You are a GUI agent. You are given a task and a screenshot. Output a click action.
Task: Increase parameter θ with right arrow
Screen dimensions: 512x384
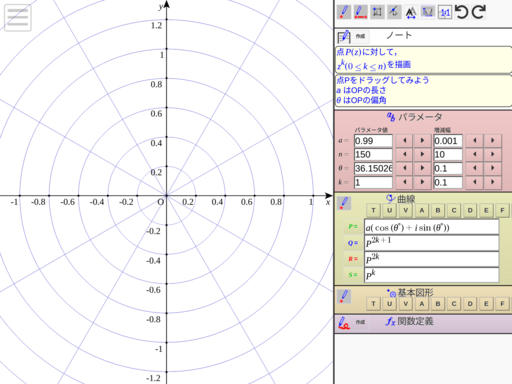[422, 168]
